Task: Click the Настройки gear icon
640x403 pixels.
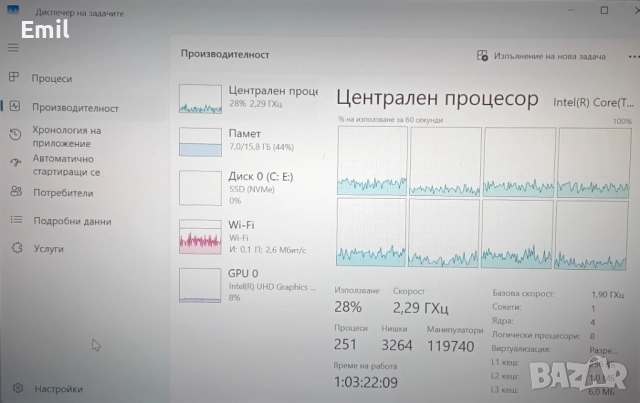Action: pos(18,388)
